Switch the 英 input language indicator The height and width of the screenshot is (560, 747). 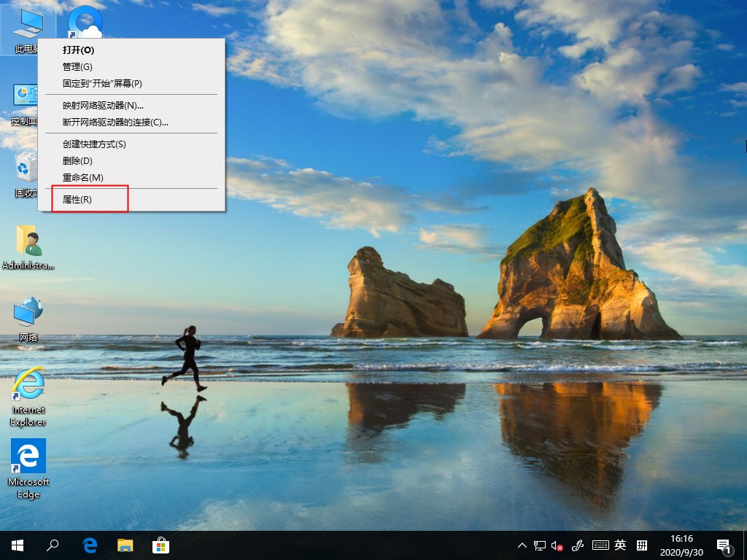620,545
